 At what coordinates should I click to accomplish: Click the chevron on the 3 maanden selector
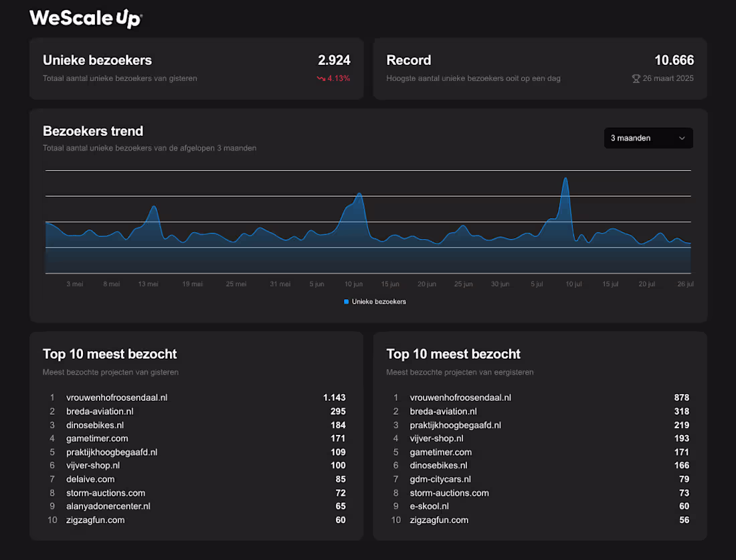(x=682, y=138)
